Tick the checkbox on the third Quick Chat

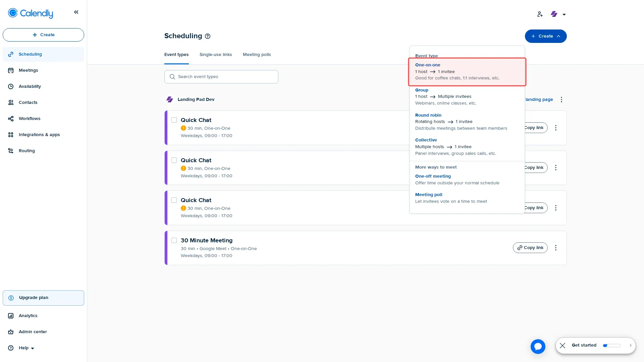coord(174,200)
